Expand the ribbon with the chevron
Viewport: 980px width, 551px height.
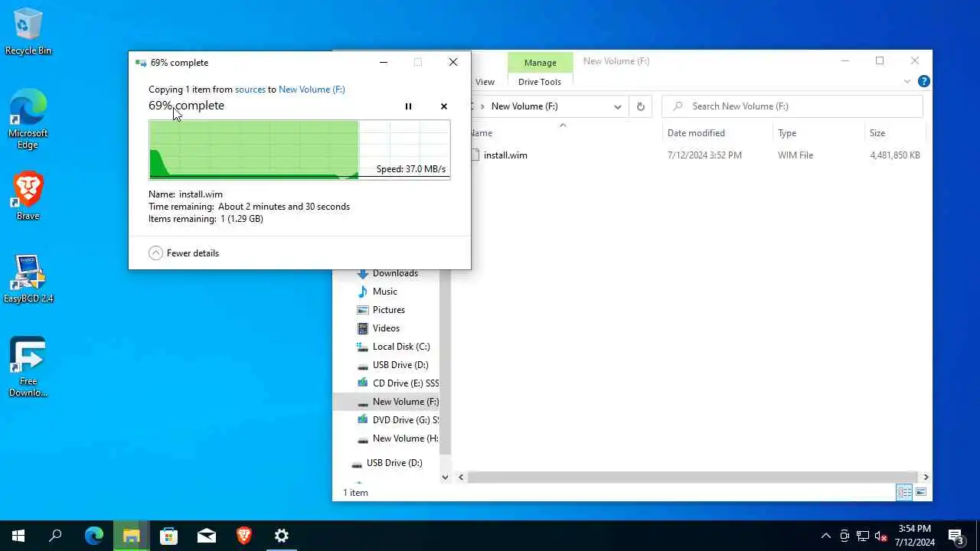[x=907, y=82]
